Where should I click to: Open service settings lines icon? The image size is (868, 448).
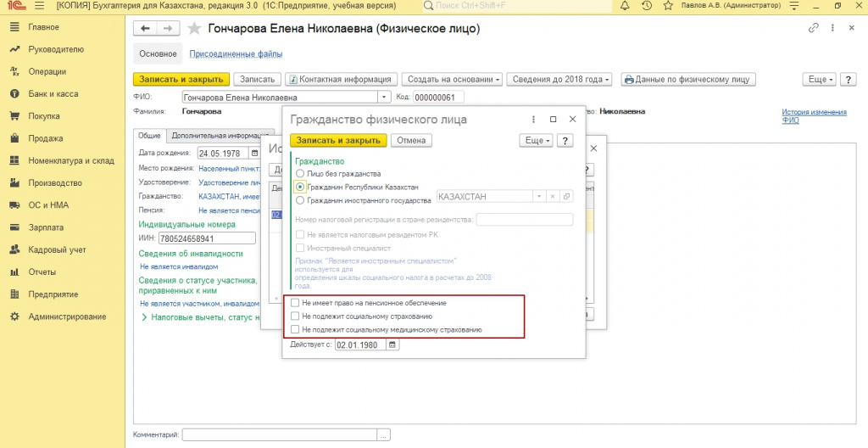[x=795, y=6]
